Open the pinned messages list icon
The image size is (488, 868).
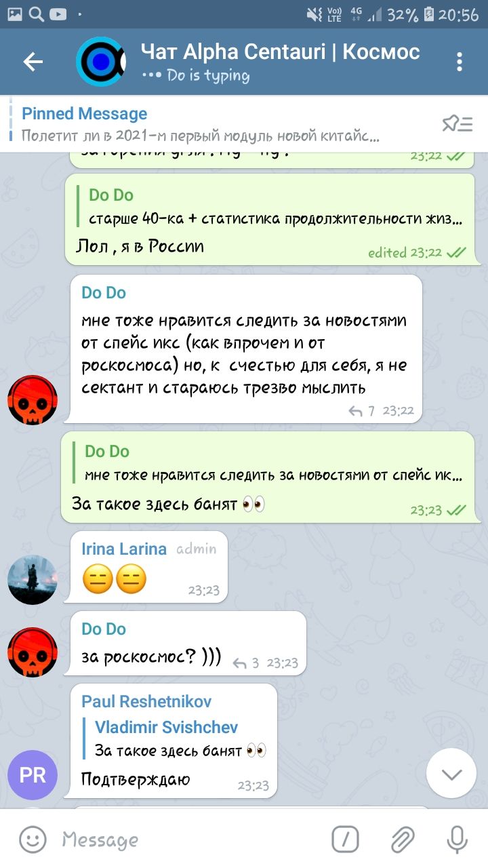(457, 123)
